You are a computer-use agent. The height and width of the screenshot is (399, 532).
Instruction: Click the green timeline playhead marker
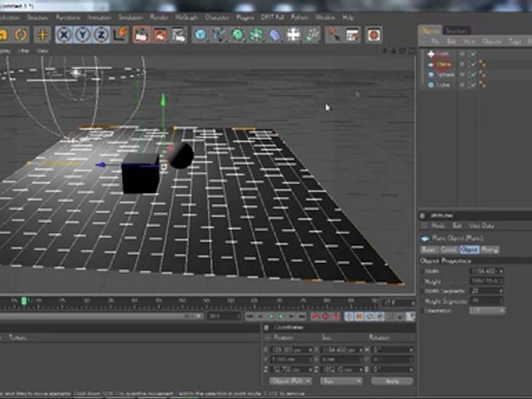click(x=24, y=300)
